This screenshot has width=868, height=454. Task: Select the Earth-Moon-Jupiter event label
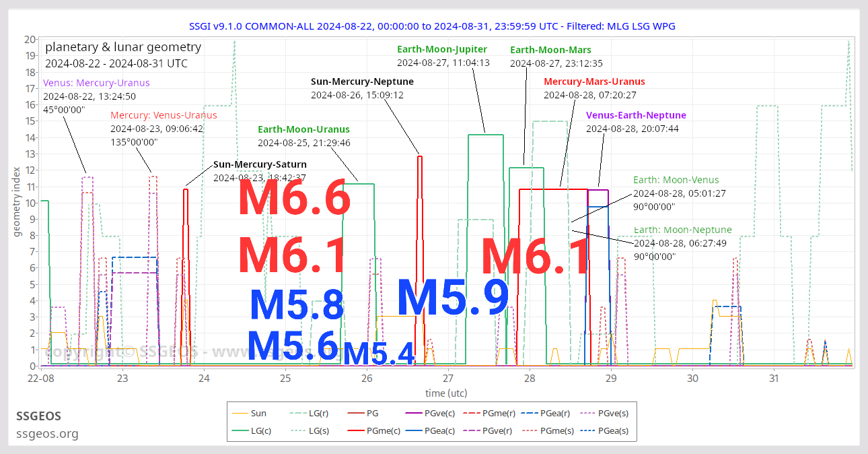(442, 49)
